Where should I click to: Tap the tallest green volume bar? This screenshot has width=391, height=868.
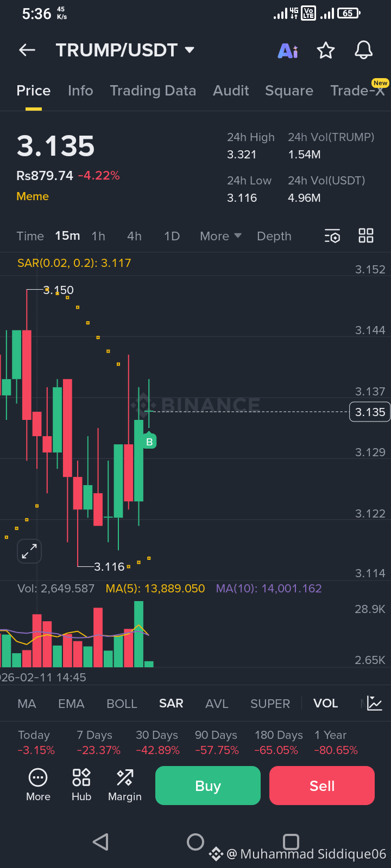tap(138, 634)
